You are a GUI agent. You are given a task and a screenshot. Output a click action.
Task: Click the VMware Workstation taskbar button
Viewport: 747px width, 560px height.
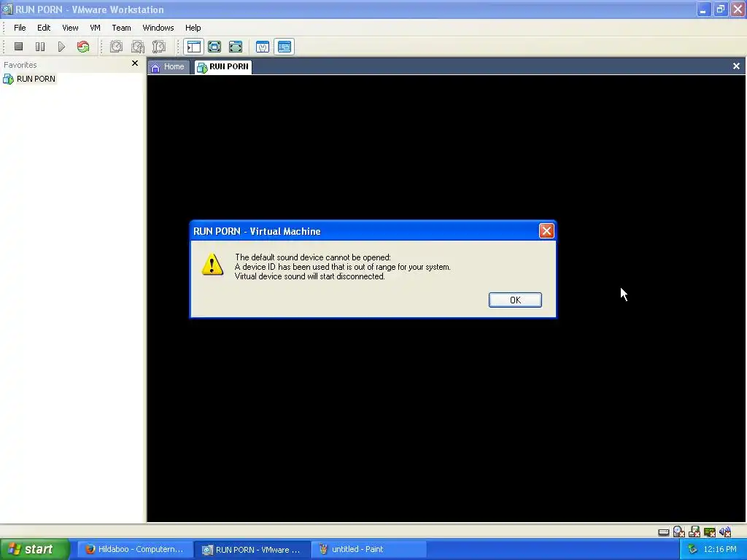tap(252, 550)
